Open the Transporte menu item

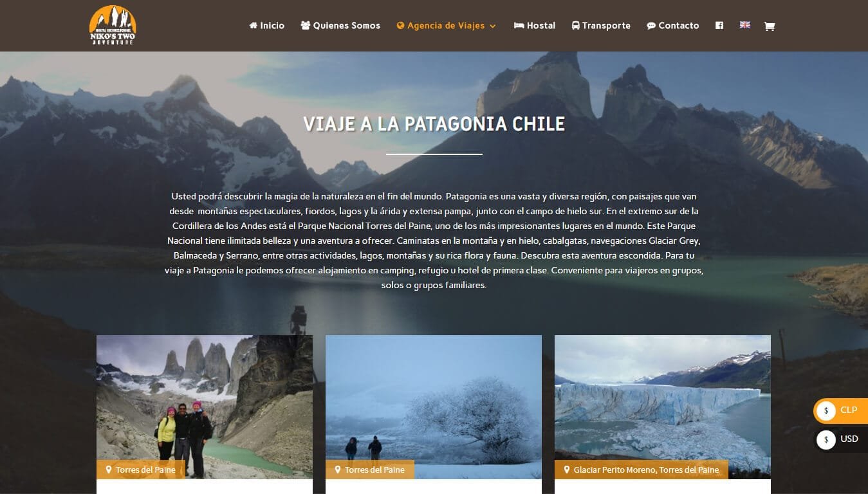click(x=601, y=26)
